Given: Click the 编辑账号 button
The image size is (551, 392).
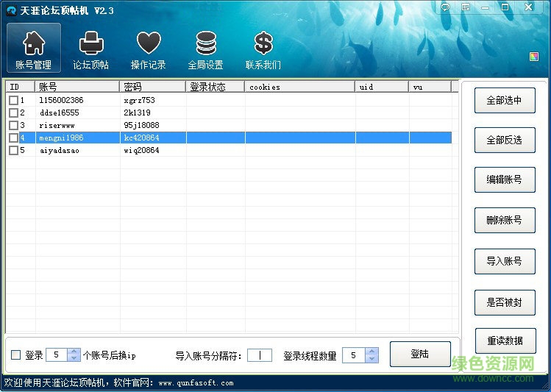Looking at the screenshot, I should point(505,180).
